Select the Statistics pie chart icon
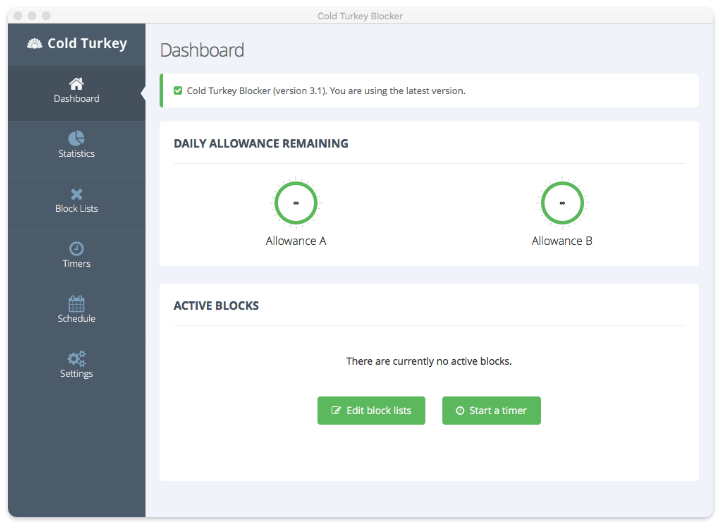Viewport: 721px width, 527px height. point(76,138)
